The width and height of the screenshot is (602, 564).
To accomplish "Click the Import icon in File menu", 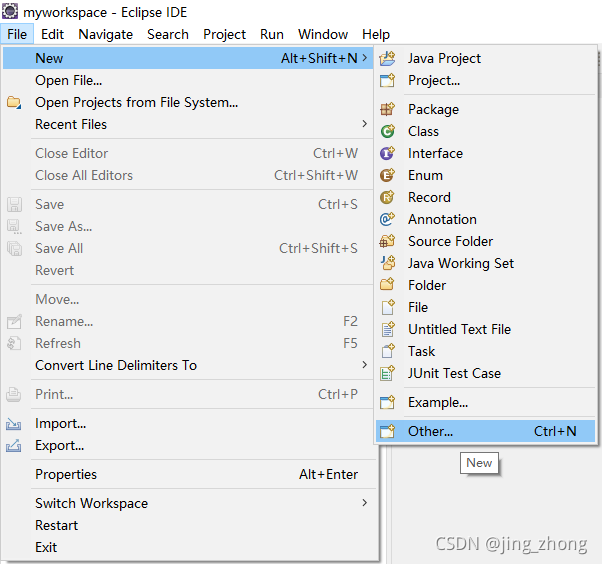I will point(13,424).
